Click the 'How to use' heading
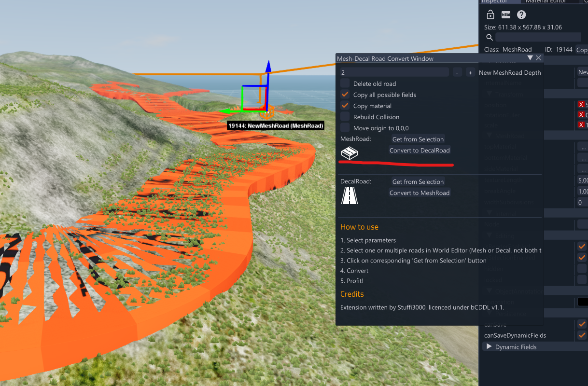588x386 pixels. tap(359, 227)
